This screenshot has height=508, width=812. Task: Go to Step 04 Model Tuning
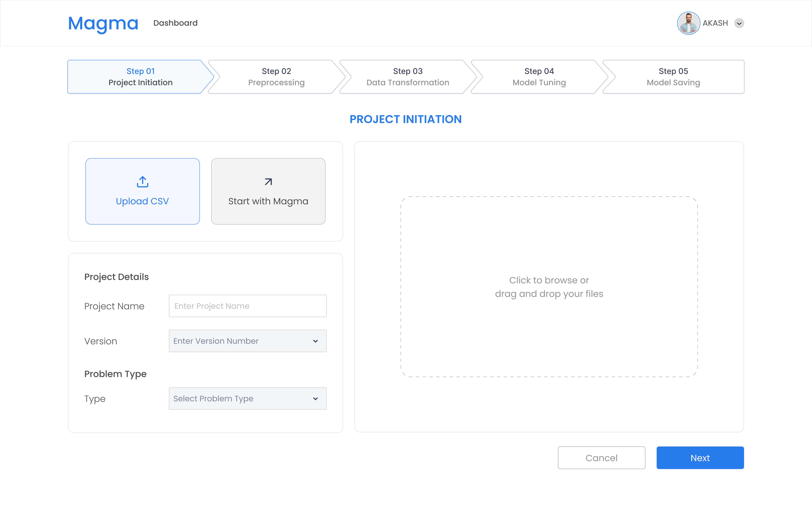(539, 77)
